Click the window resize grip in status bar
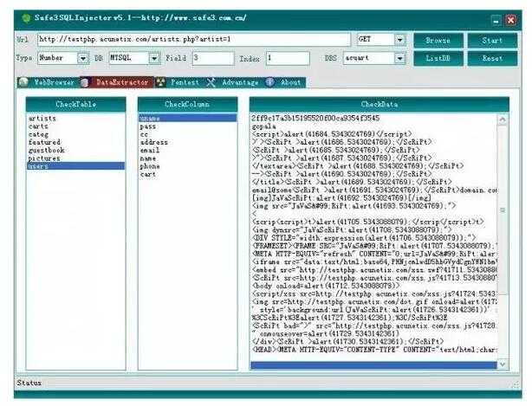532x406 pixels. pyautogui.click(x=516, y=384)
